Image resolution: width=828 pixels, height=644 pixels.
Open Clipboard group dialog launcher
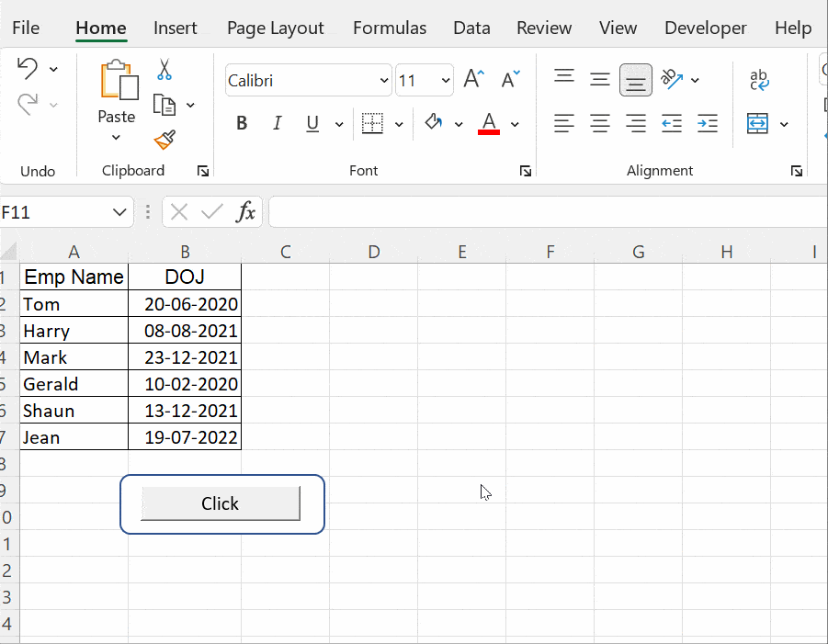[203, 171]
